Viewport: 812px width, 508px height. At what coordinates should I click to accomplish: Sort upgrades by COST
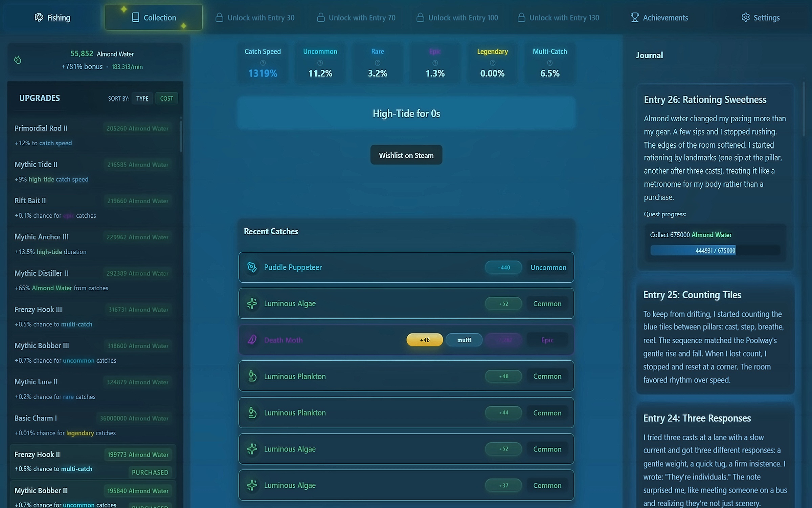tap(166, 98)
